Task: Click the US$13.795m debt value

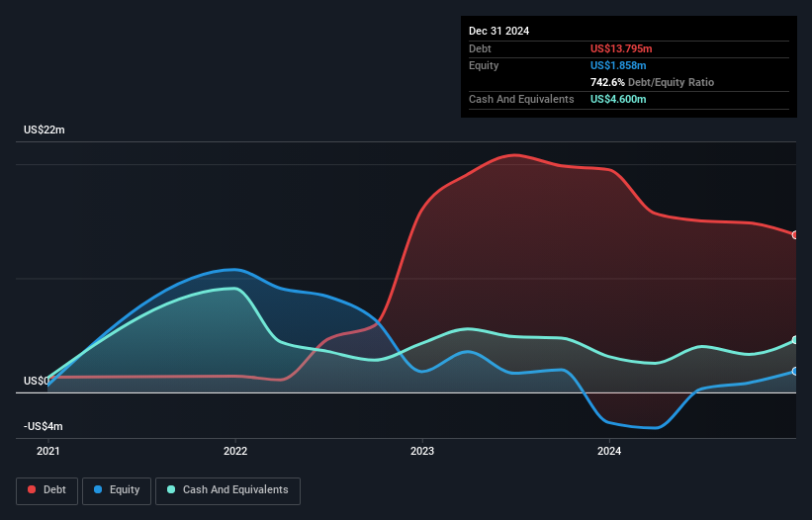Action: tap(621, 48)
